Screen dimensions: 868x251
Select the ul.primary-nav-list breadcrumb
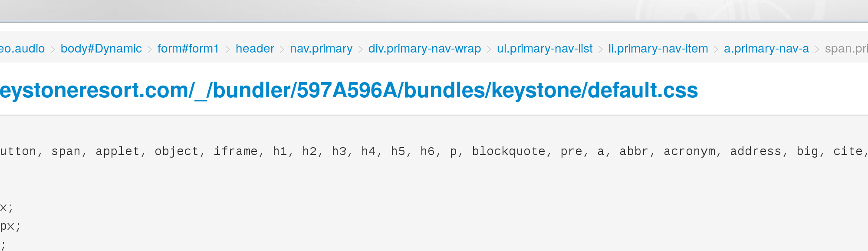point(545,49)
